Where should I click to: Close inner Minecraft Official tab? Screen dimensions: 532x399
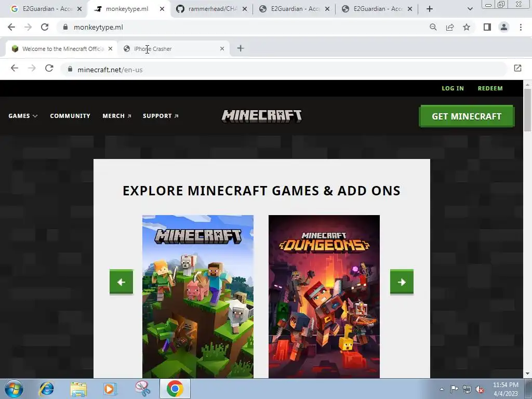coord(110,49)
